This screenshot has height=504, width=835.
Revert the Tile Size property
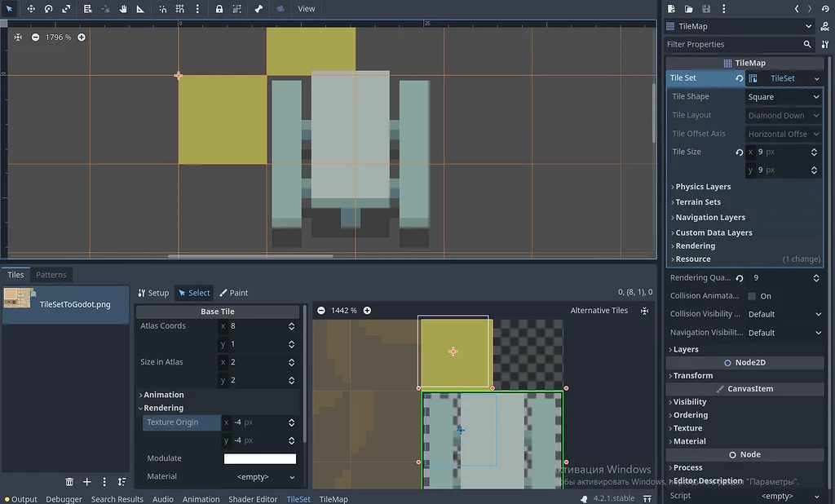point(739,153)
